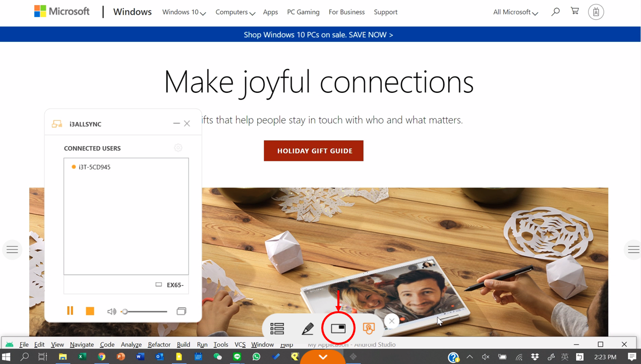Viewport: 641px width, 364px height.
Task: Click the Shop Windows 10 PCs sale banner
Action: (318, 35)
